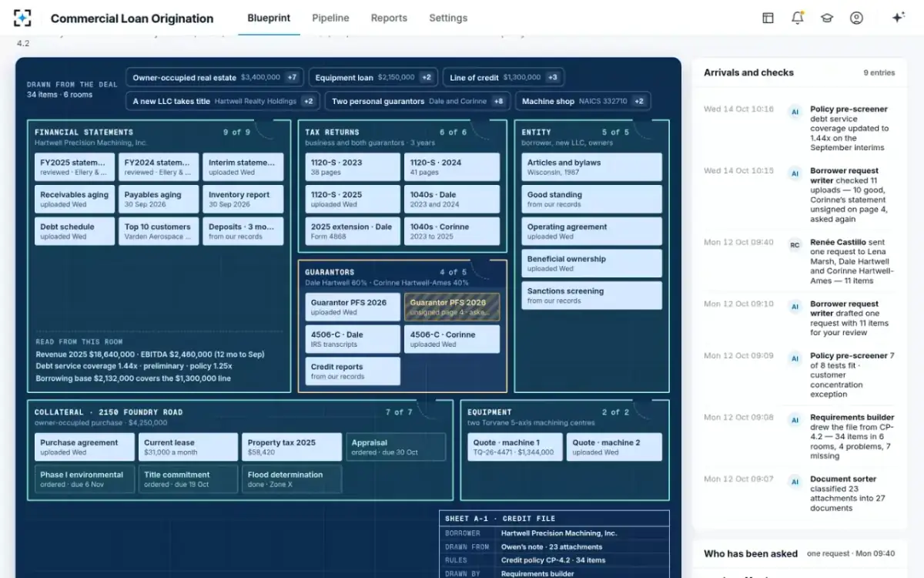The height and width of the screenshot is (578, 924).
Task: Open Articles and bylaws card
Action: coord(591,167)
